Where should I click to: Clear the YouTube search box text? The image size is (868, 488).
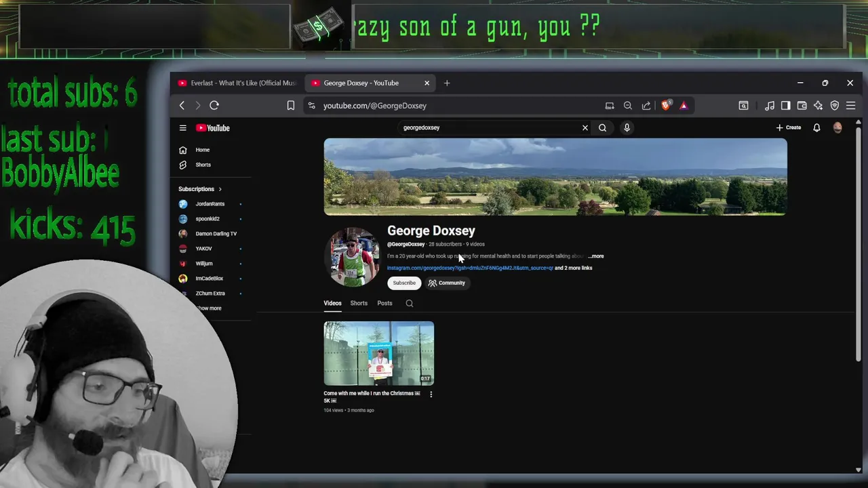click(585, 127)
